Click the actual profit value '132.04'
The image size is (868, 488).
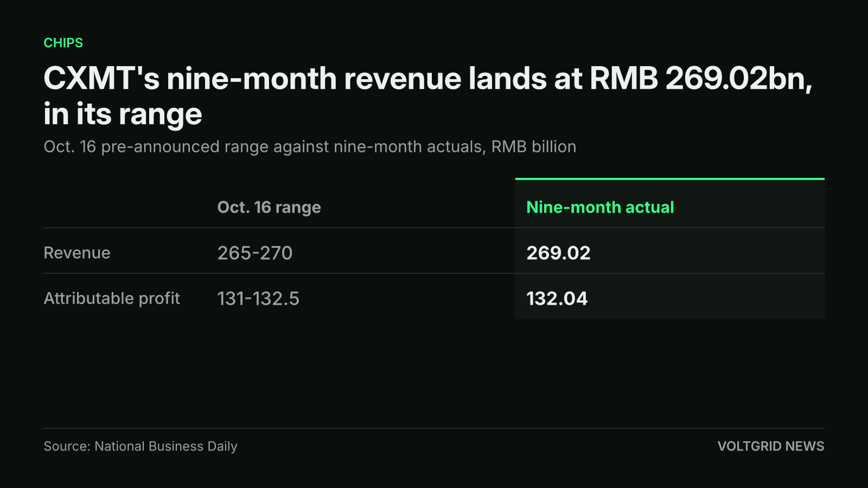(557, 298)
